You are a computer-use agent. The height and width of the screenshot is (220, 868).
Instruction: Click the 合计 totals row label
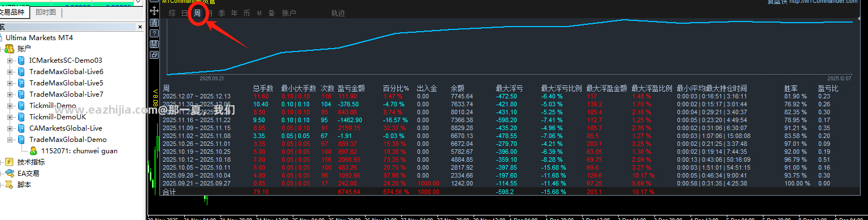click(170, 192)
